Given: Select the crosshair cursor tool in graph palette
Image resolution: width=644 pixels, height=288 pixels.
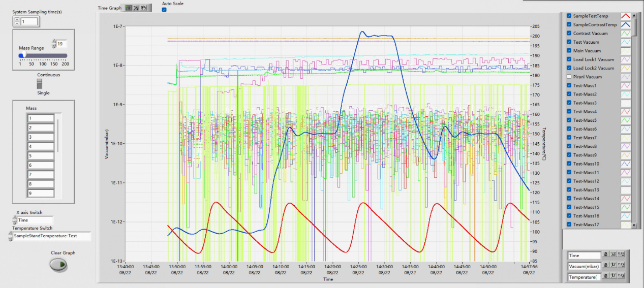Looking at the screenshot, I should [x=129, y=8].
